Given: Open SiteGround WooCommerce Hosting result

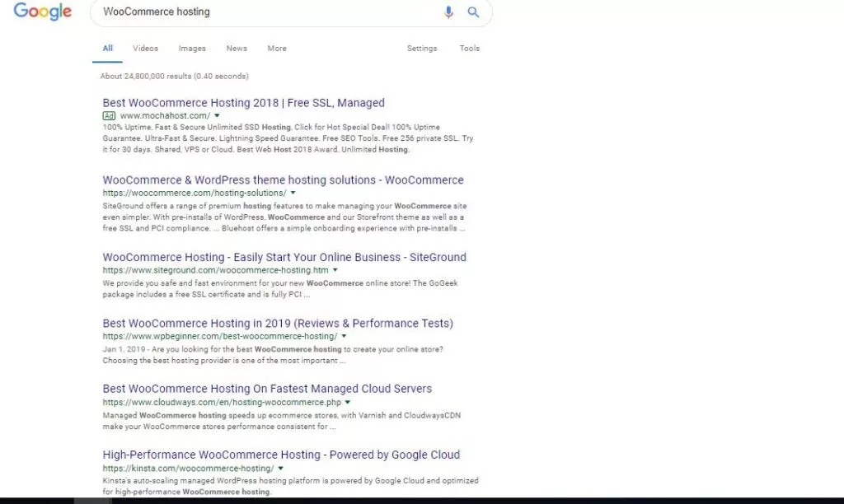Looking at the screenshot, I should pyautogui.click(x=284, y=257).
